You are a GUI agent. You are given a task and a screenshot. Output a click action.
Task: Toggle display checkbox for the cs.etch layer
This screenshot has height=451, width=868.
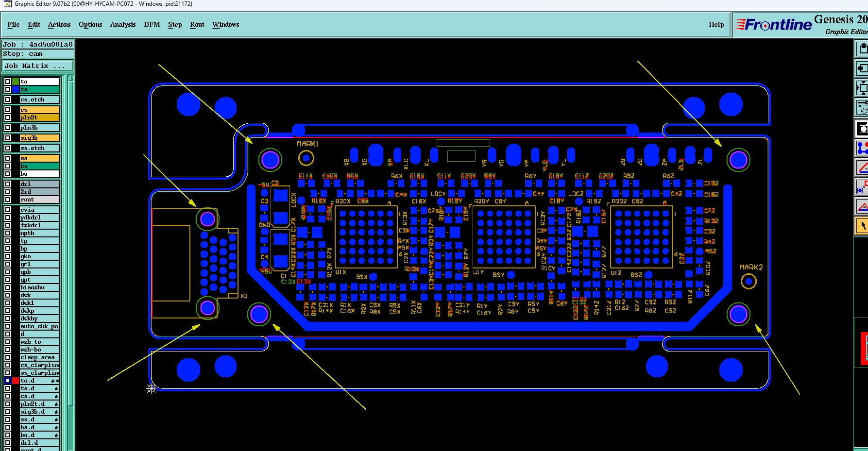click(8, 100)
